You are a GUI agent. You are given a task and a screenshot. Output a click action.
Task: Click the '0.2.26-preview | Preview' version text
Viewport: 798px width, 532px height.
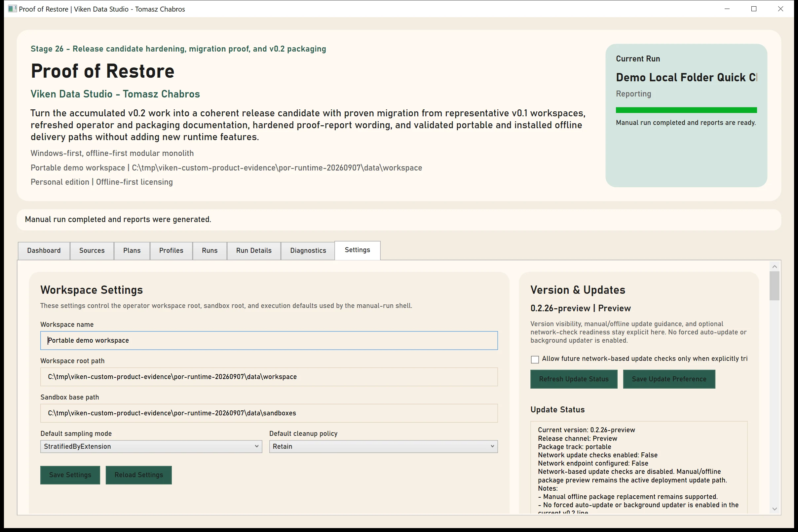[581, 308]
